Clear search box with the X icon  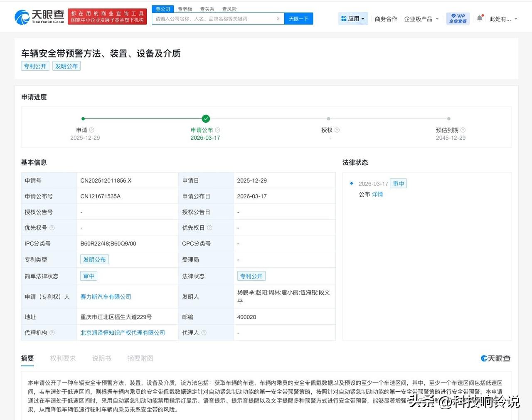click(278, 18)
